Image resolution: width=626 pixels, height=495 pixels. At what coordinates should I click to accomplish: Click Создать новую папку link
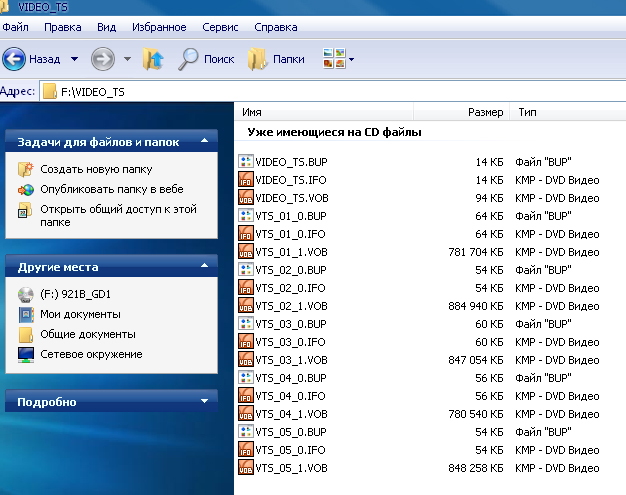click(x=96, y=169)
